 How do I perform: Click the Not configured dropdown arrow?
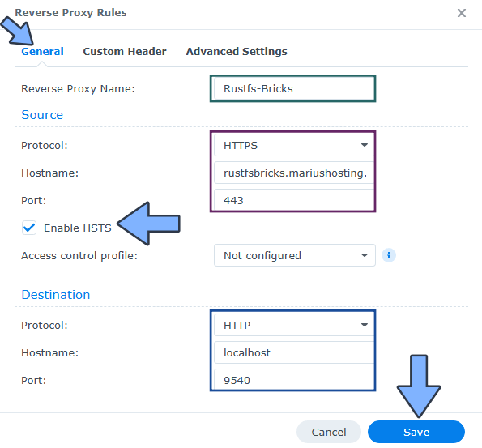point(365,255)
